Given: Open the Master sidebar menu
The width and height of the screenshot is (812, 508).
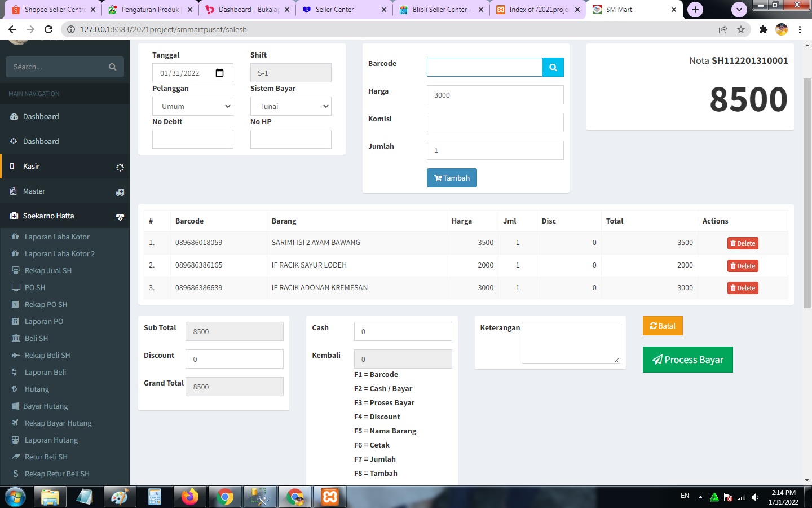Looking at the screenshot, I should tap(64, 191).
